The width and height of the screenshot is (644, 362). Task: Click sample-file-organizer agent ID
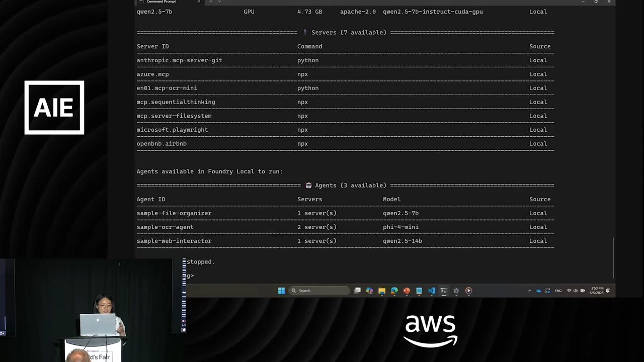click(x=174, y=213)
